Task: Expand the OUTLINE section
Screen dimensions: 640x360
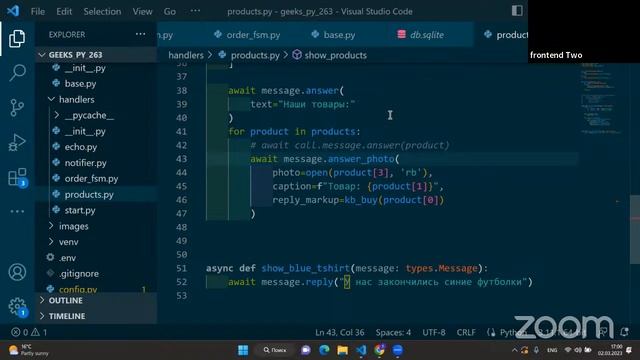Action: (65, 300)
